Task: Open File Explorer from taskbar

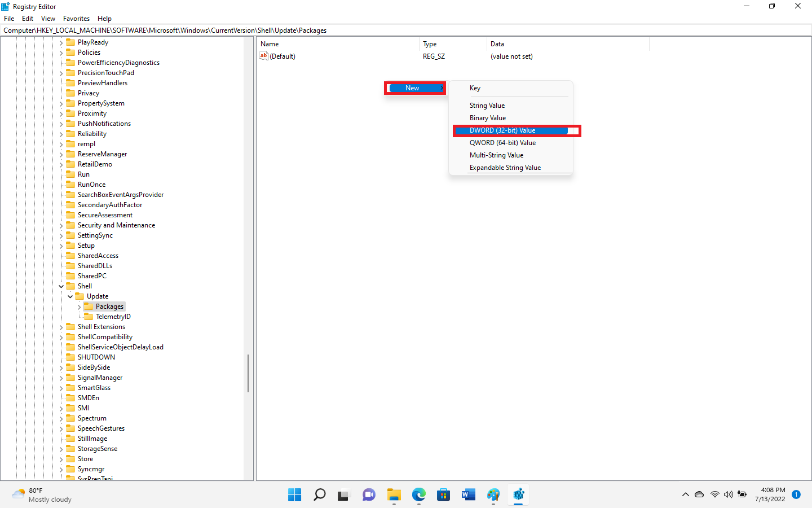Action: click(394, 495)
